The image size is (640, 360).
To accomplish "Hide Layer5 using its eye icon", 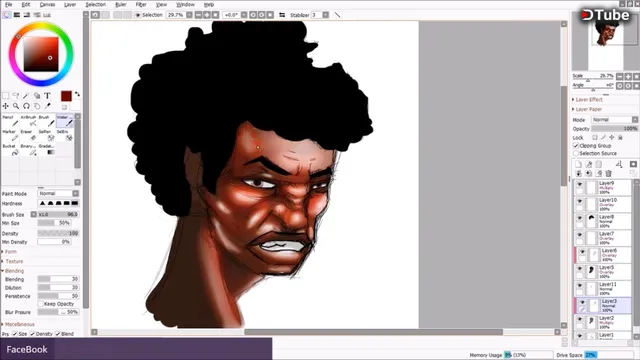I will coord(579,269).
